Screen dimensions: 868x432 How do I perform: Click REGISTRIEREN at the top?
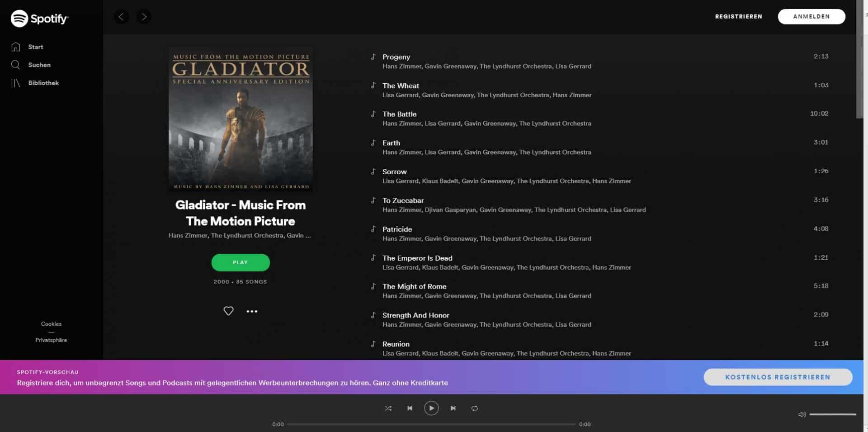738,17
